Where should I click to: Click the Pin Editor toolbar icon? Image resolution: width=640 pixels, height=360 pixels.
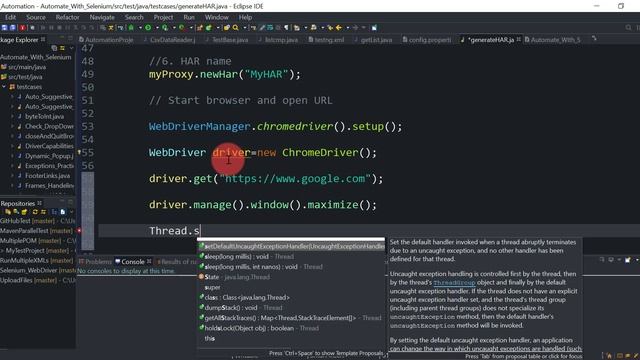[374, 28]
